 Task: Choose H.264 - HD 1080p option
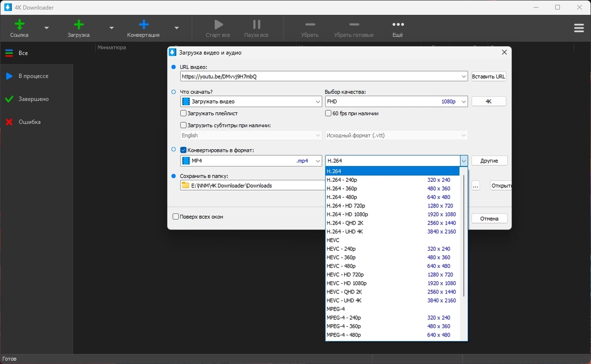(393, 214)
